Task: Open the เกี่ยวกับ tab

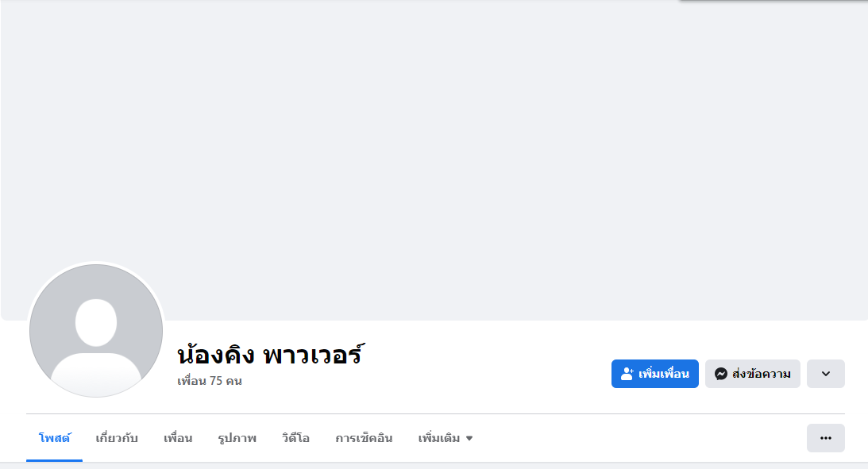Action: click(x=117, y=438)
